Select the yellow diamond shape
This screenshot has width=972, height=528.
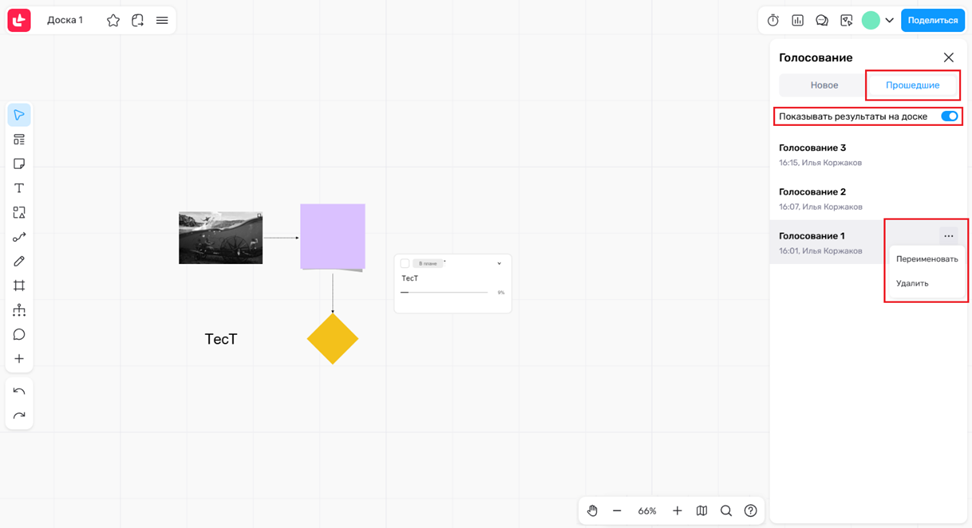(333, 339)
